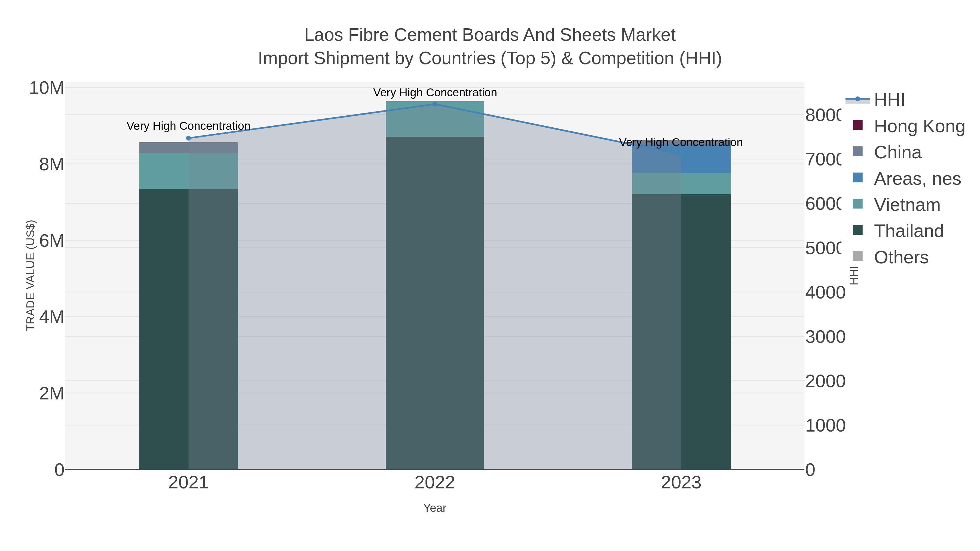Click the 'TRADE VALUE (US$)' axis title

point(30,275)
